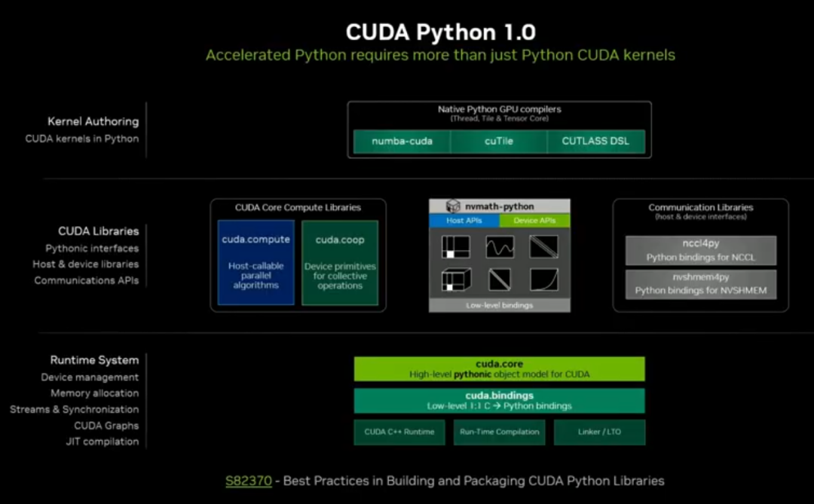The height and width of the screenshot is (504, 814).
Task: Click "(Thread, Tile & Tensor Core)" caption
Action: point(500,118)
